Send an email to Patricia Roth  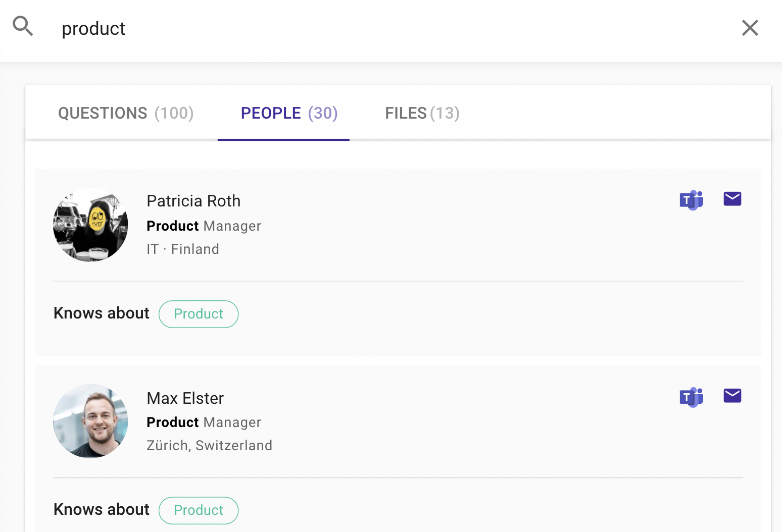pyautogui.click(x=732, y=199)
